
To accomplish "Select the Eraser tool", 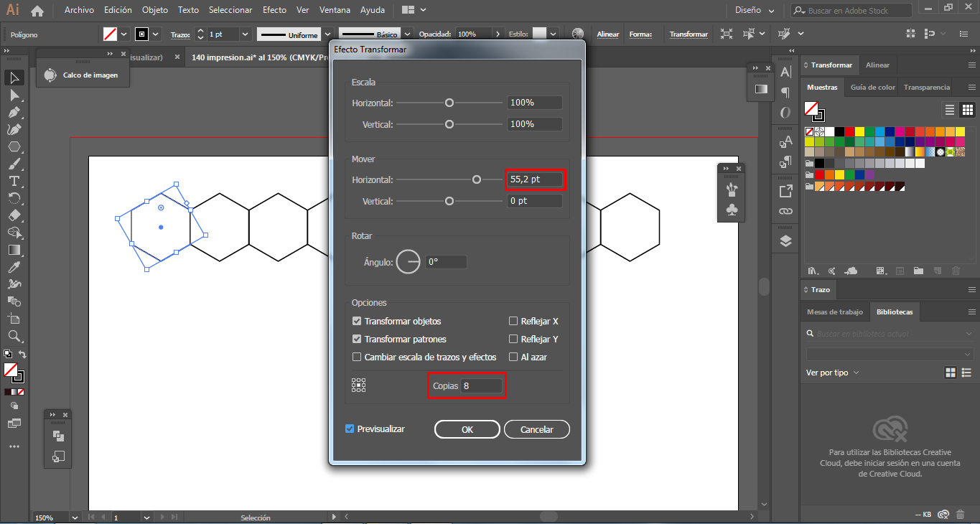I will tap(14, 215).
